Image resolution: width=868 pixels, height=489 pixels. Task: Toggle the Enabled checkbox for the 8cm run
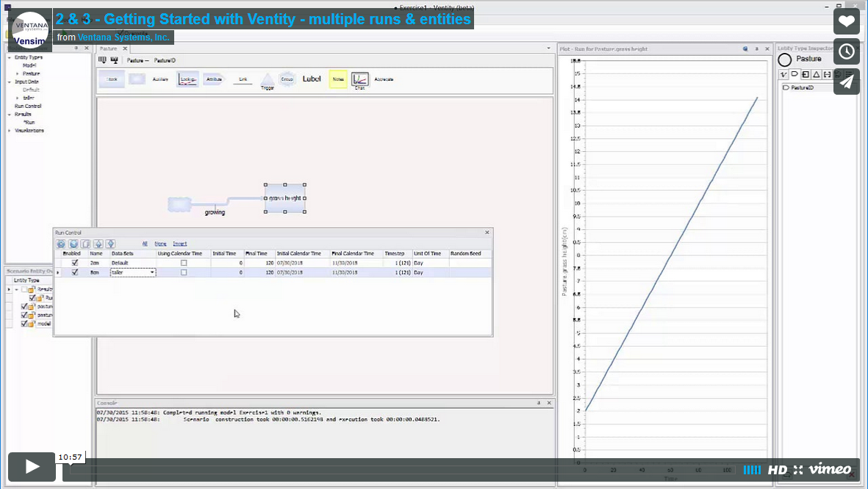[75, 272]
